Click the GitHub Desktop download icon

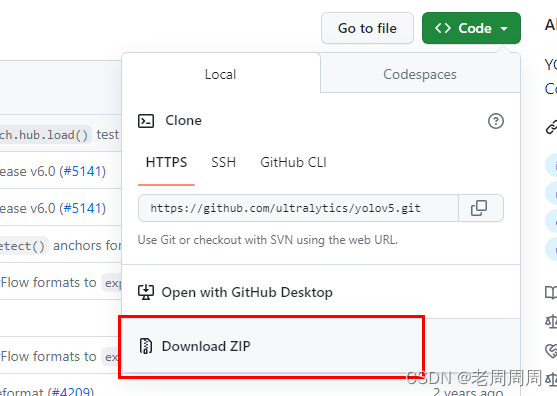click(x=146, y=292)
